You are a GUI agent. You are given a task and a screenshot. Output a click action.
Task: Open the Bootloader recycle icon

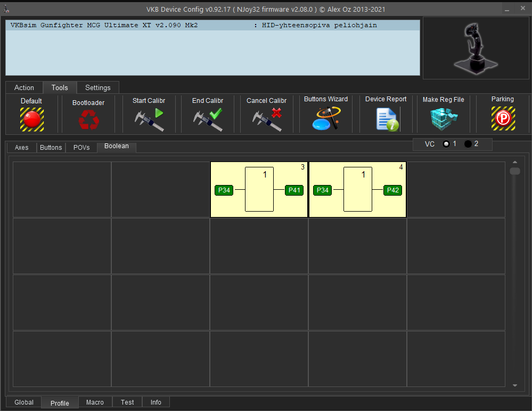click(88, 120)
